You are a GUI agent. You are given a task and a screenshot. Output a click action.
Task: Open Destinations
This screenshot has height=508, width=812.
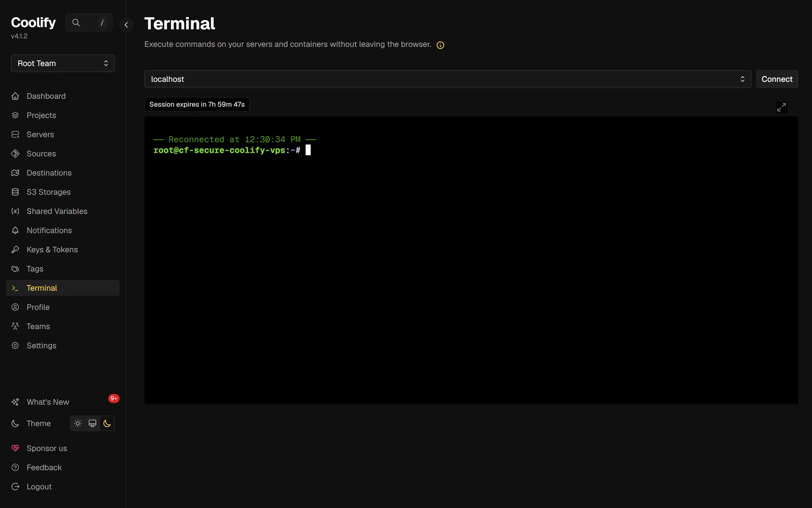tap(63, 173)
